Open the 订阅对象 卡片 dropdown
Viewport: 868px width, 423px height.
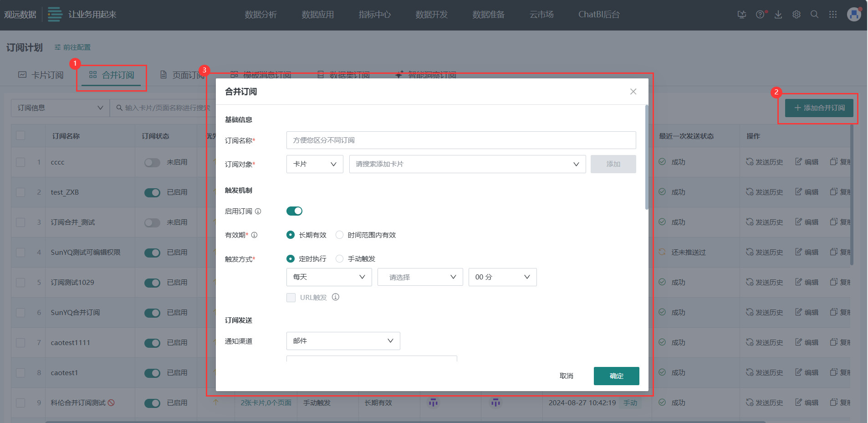coord(314,164)
